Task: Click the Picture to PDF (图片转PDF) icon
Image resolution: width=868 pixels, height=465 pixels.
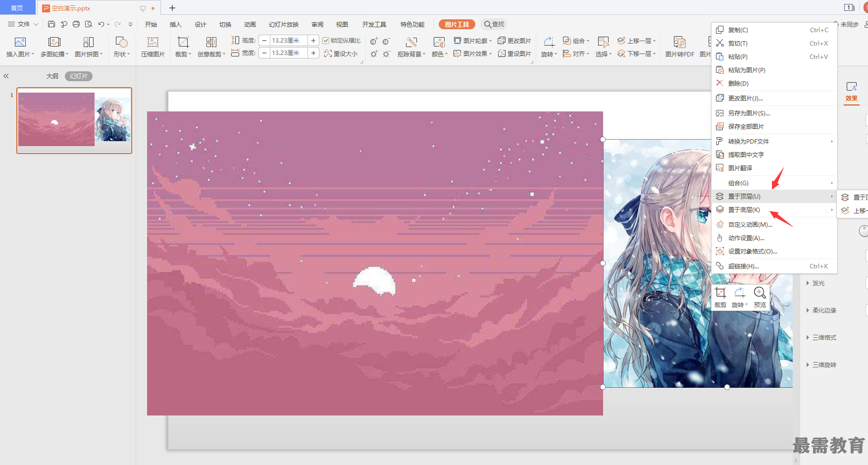Action: [x=680, y=42]
